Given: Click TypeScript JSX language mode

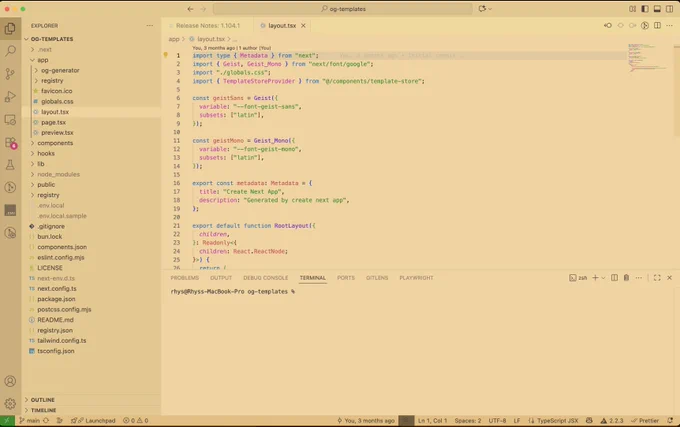Looking at the screenshot, I should [x=557, y=420].
